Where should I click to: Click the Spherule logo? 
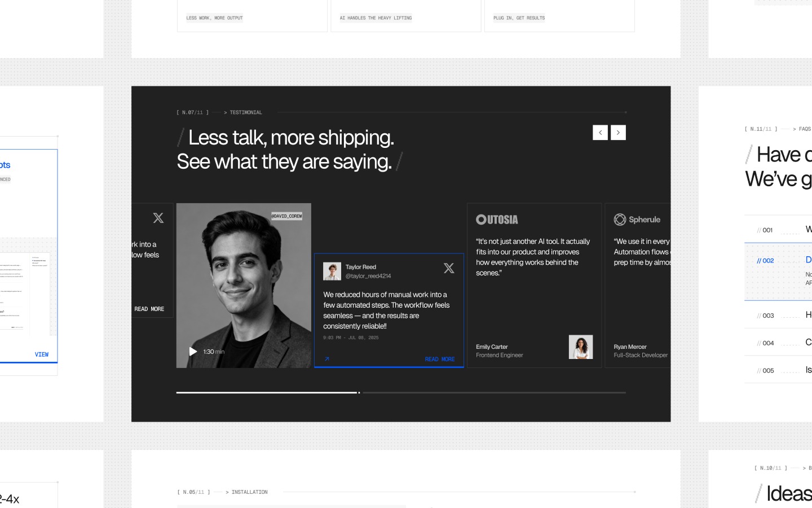(x=637, y=220)
